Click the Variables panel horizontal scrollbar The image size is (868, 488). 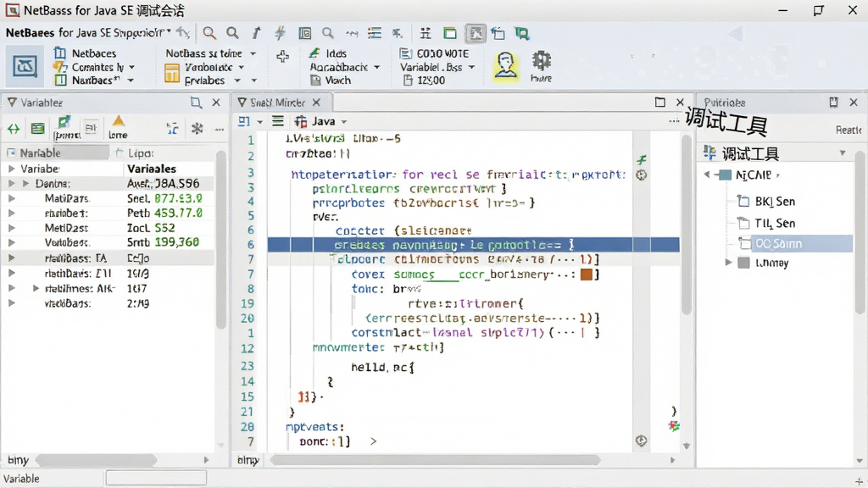point(96,460)
